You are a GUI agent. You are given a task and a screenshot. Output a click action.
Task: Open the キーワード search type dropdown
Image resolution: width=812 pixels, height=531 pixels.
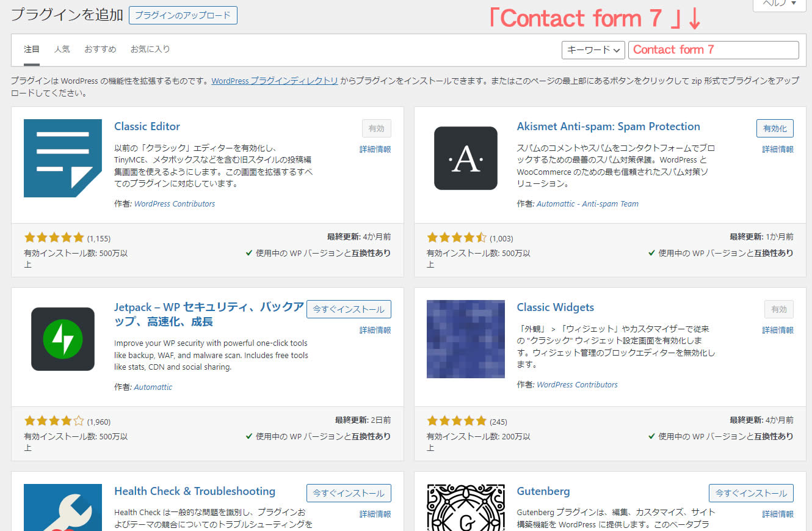coord(593,50)
